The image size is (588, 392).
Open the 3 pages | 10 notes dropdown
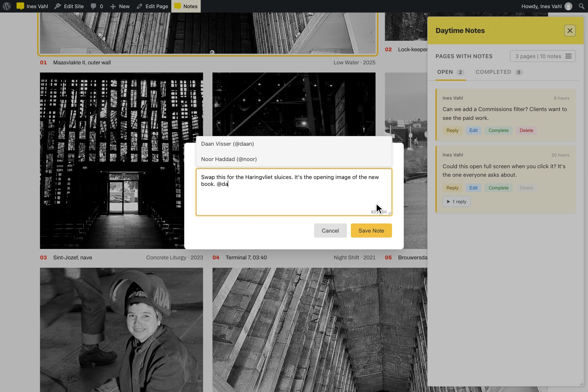pos(543,56)
